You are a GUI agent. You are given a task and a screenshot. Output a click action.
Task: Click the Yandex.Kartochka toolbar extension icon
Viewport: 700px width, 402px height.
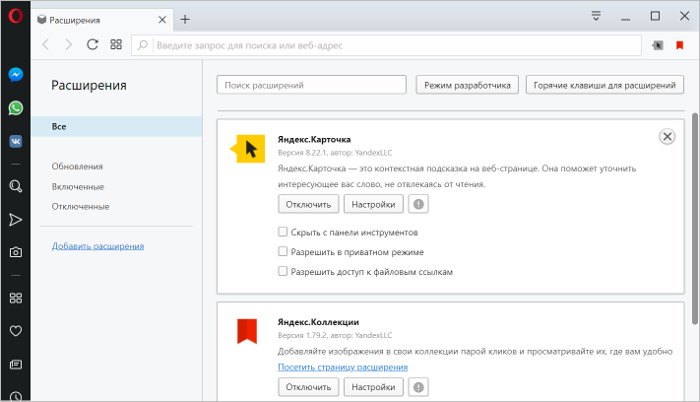(657, 45)
